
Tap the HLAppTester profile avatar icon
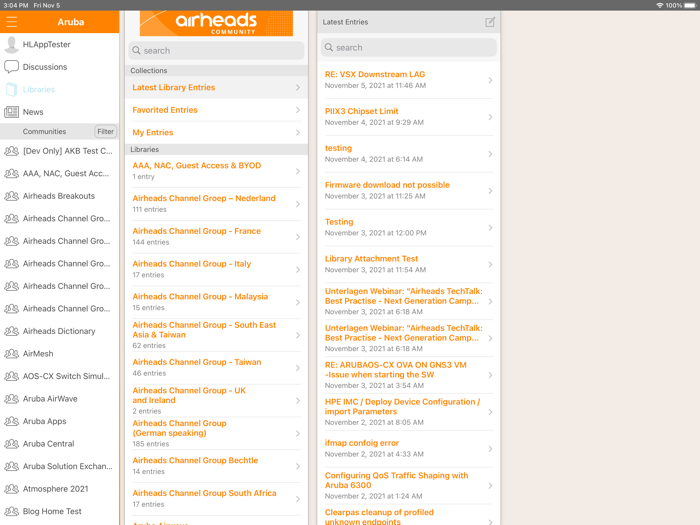pyautogui.click(x=12, y=45)
